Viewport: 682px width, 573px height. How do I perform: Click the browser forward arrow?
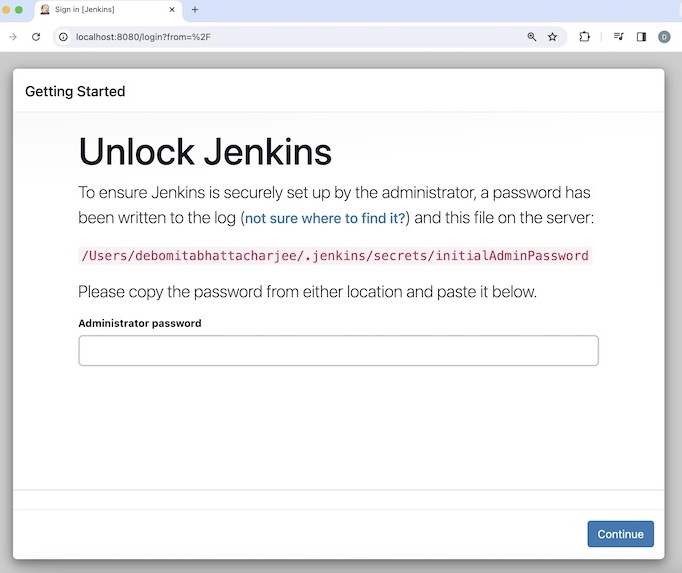(13, 37)
